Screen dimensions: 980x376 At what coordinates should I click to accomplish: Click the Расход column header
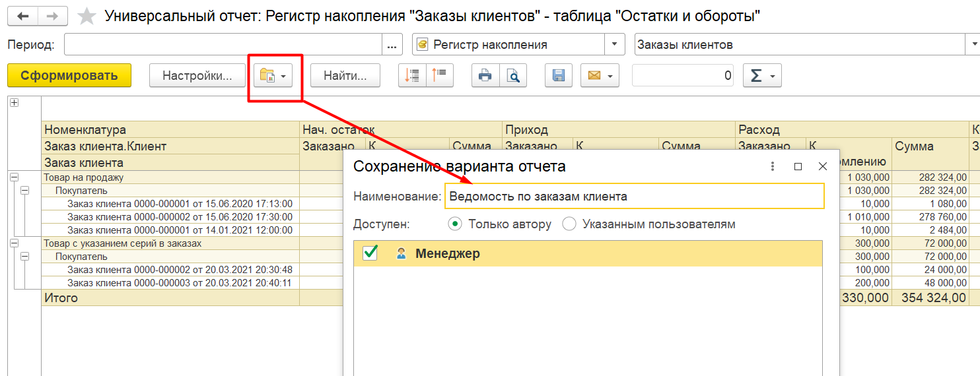(x=852, y=130)
